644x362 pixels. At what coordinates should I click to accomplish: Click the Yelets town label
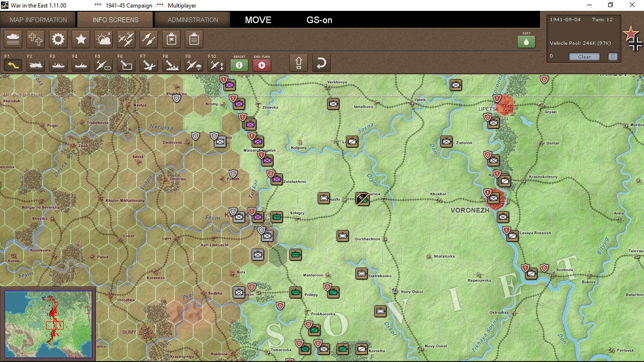tap(419, 100)
